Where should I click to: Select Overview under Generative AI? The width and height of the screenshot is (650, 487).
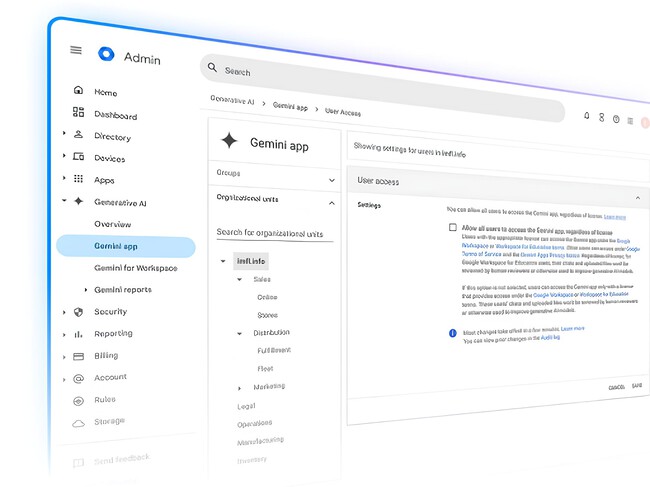click(x=112, y=224)
